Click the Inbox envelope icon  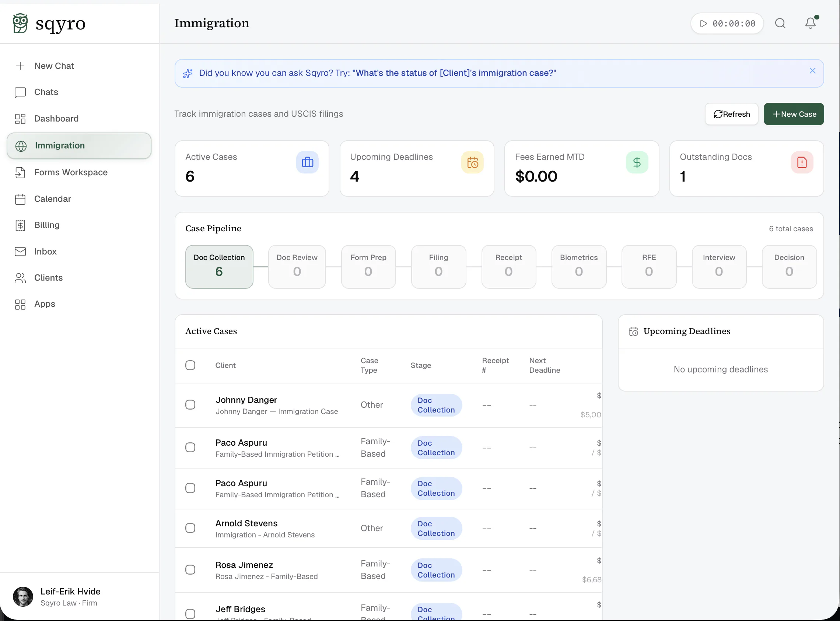pos(20,252)
